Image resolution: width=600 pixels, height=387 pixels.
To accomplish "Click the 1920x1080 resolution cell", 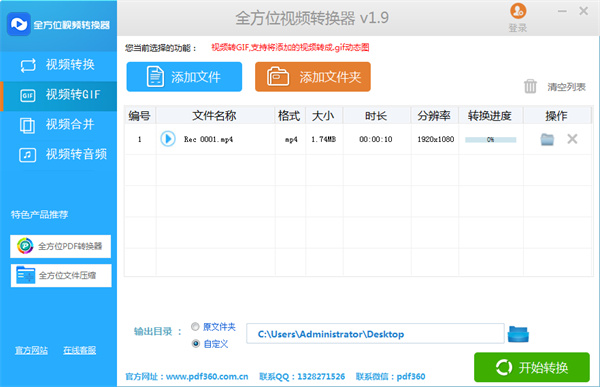I will click(435, 139).
